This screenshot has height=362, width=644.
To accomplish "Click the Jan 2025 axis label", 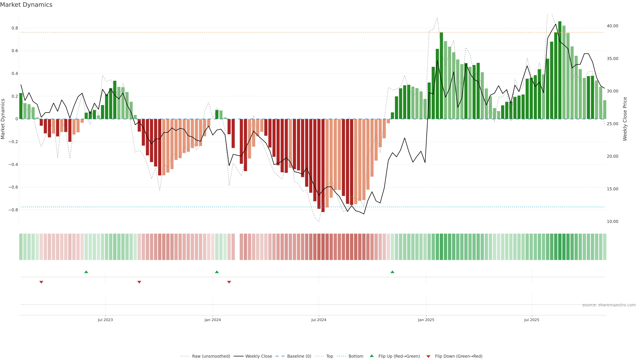I will [426, 320].
